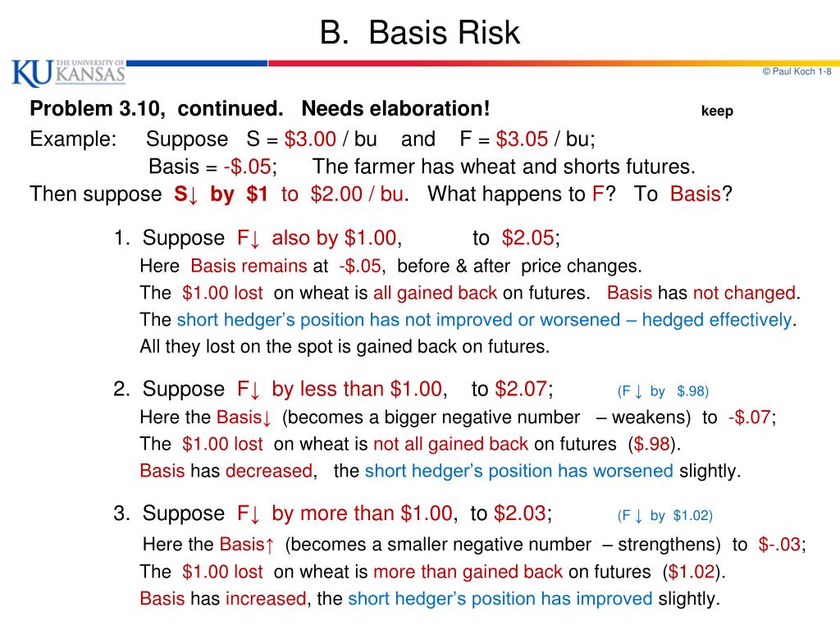Click the slide title B. Basis Risk
This screenshot has height=630, width=840.
click(419, 33)
